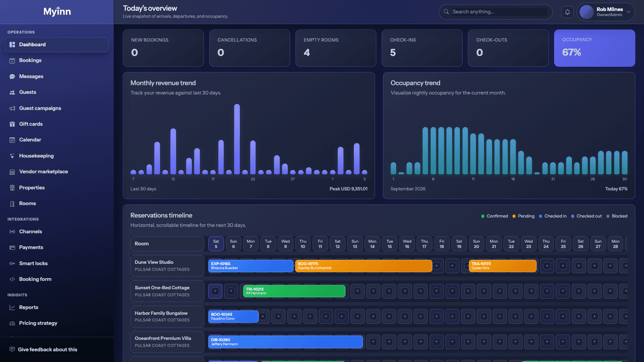Open the Empty rooms stat card
The image size is (644, 362).
click(336, 48)
